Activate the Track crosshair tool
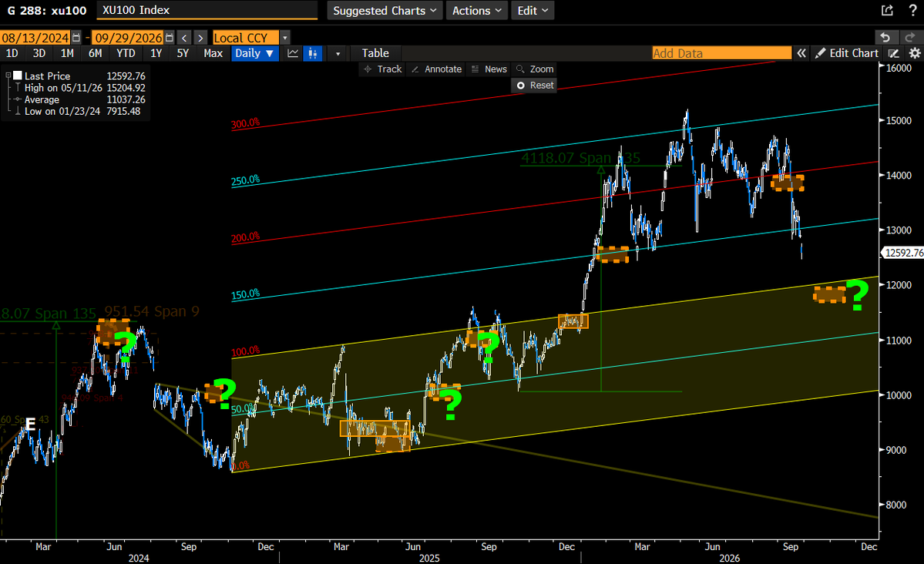 [383, 69]
